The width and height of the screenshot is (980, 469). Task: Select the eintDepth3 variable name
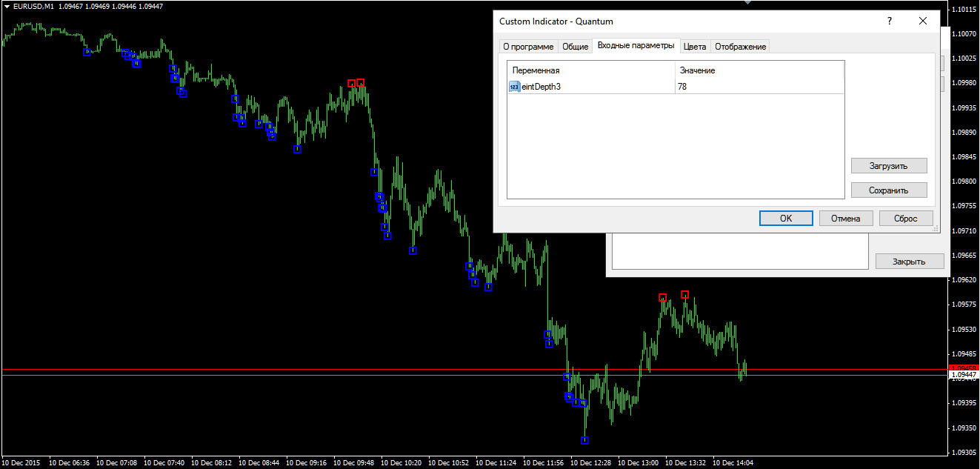(541, 87)
